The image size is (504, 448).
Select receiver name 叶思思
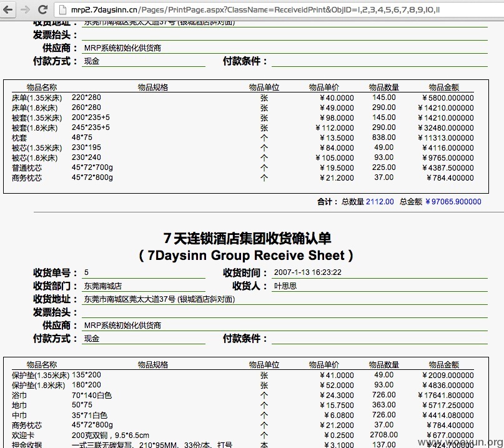[285, 286]
